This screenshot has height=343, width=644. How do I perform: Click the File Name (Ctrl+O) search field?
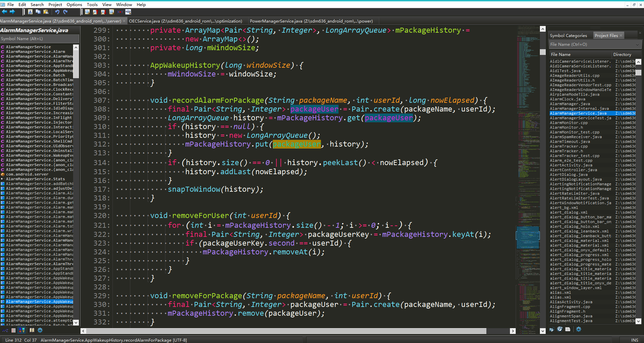coord(592,44)
